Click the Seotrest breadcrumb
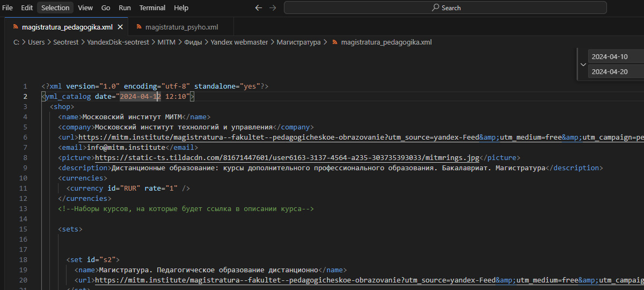644x290 pixels. point(66,42)
